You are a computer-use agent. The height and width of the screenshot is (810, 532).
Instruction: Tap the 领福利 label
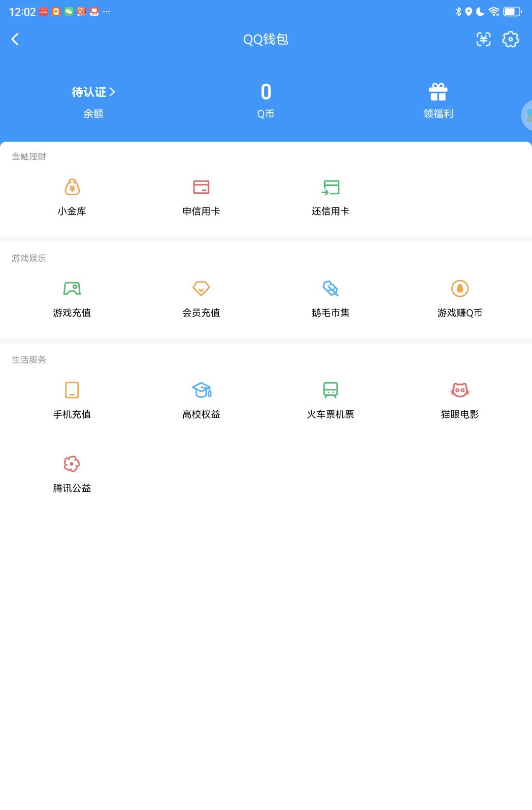(438, 114)
